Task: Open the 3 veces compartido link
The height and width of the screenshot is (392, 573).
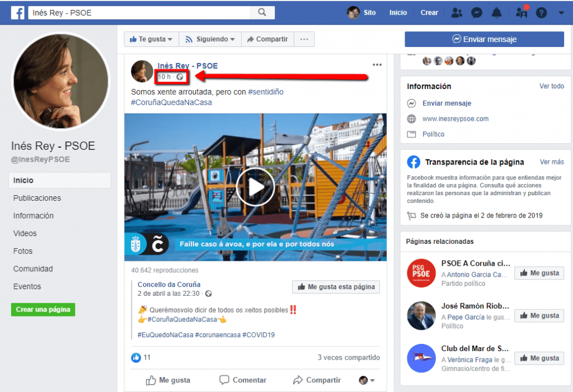Action: [349, 357]
